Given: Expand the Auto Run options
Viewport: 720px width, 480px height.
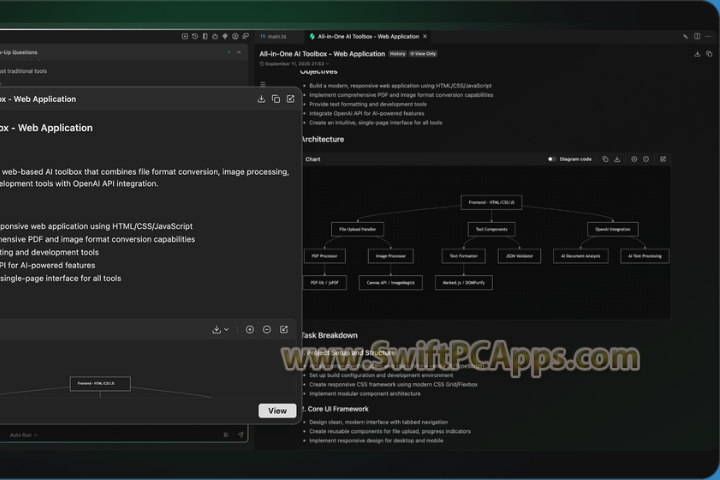Looking at the screenshot, I should click(23, 435).
